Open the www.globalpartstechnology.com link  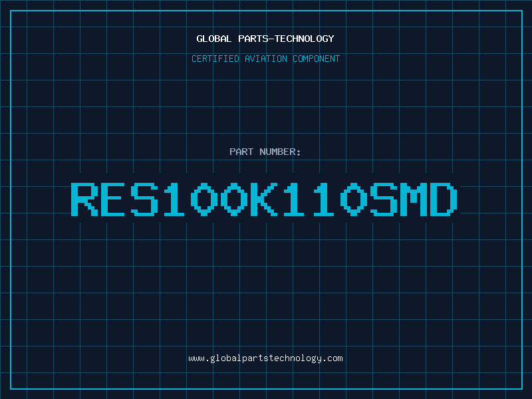point(265,358)
